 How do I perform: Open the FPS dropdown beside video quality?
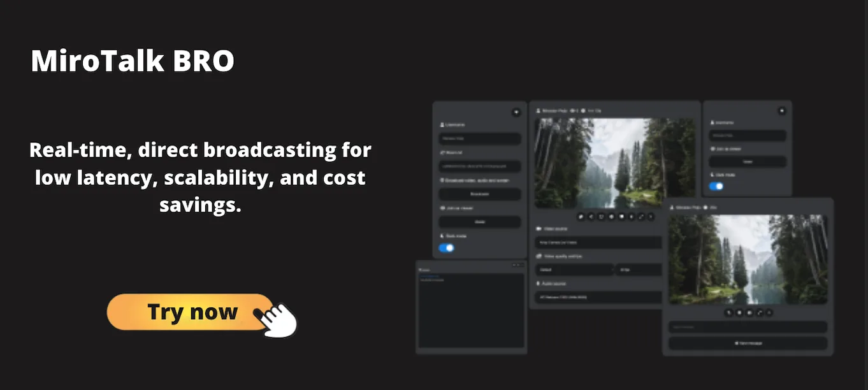click(x=639, y=270)
